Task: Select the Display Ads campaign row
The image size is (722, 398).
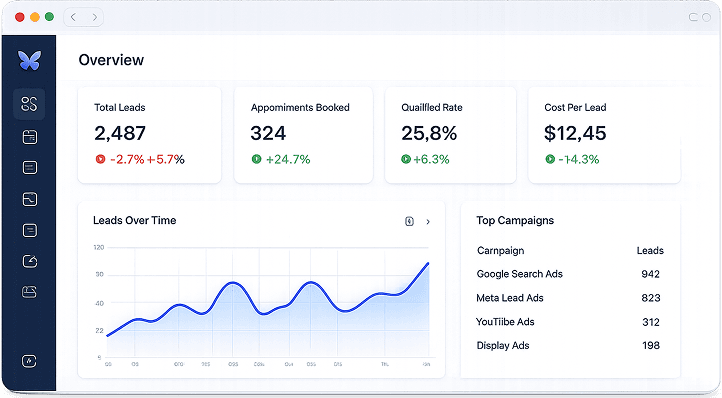Action: pos(570,345)
